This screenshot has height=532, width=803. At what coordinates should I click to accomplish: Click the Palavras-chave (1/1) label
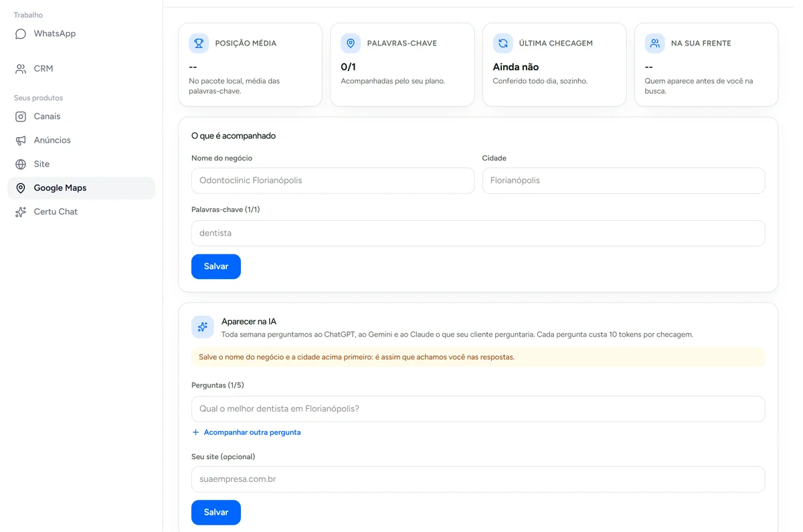pos(226,209)
